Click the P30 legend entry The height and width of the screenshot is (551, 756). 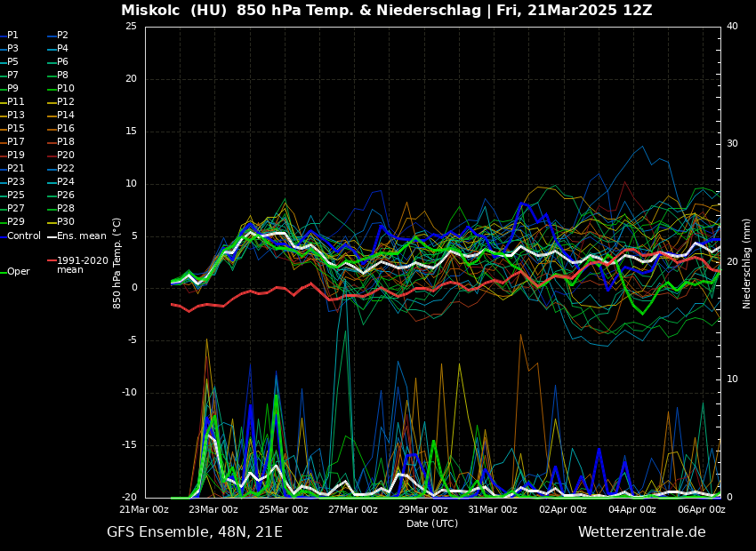pos(66,222)
